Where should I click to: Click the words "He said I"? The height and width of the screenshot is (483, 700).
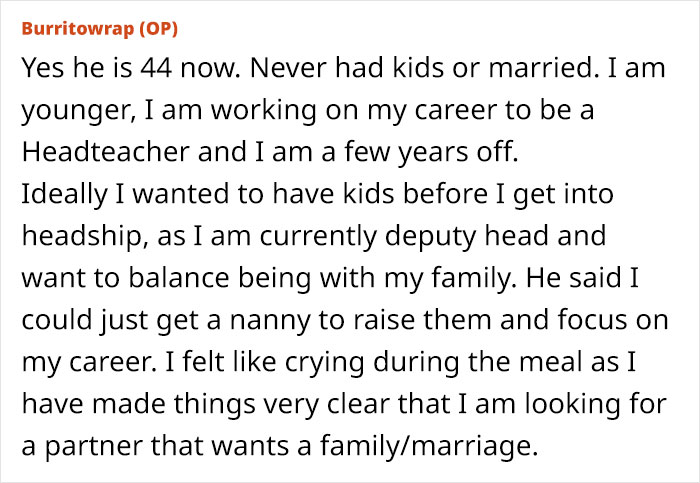(583, 277)
